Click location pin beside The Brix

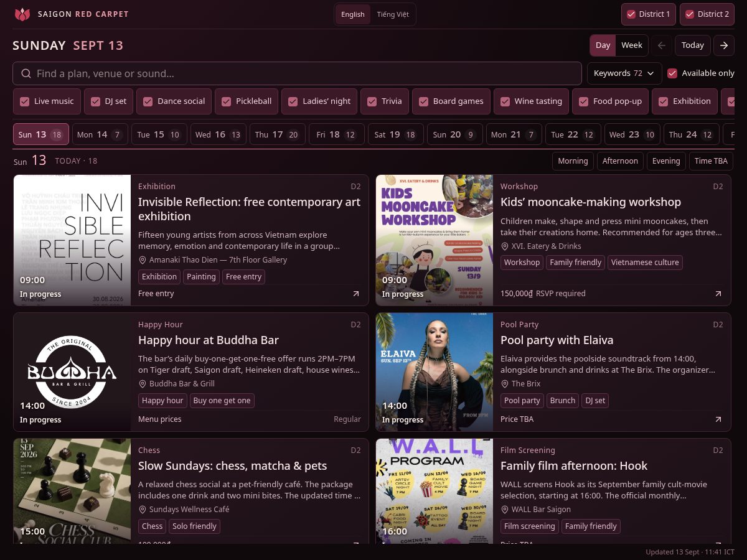[x=505, y=384]
